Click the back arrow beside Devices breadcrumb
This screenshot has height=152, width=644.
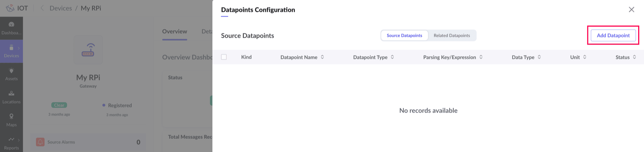(42, 8)
